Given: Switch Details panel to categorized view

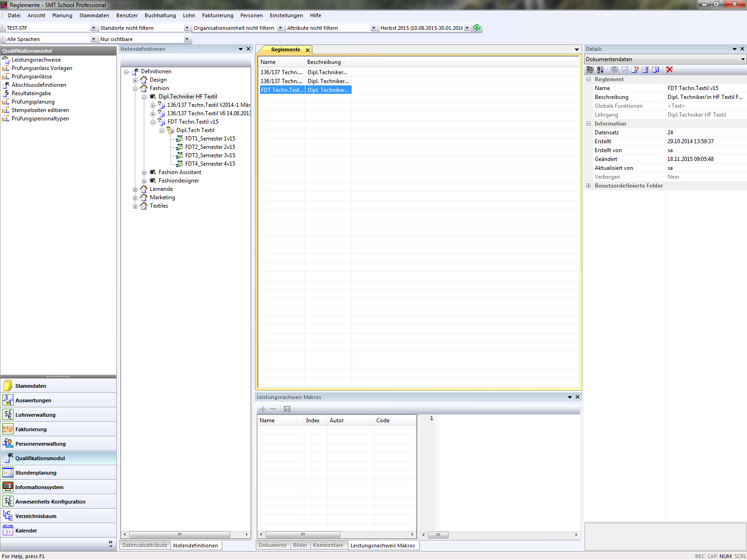Looking at the screenshot, I should 590,70.
